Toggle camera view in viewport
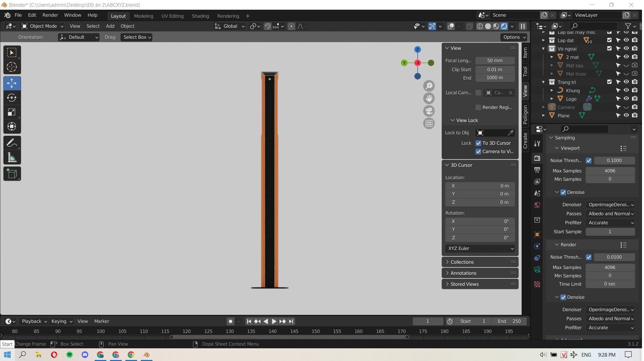644x361 pixels. pos(429,111)
